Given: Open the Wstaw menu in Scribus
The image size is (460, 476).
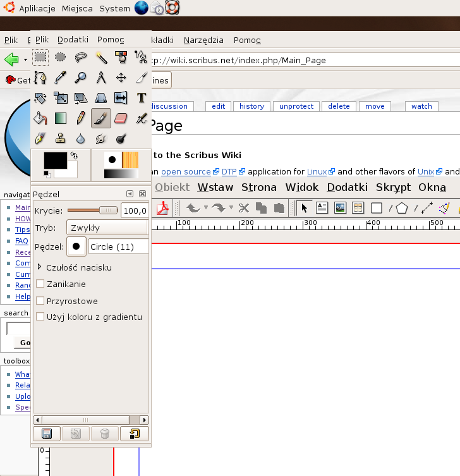Looking at the screenshot, I should [x=215, y=187].
